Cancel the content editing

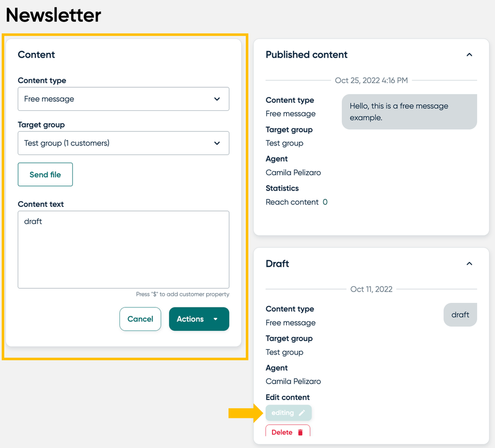(x=140, y=319)
